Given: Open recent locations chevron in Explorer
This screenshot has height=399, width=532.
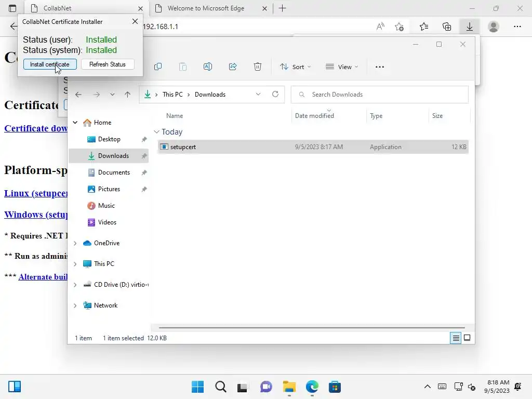Looking at the screenshot, I should click(112, 95).
